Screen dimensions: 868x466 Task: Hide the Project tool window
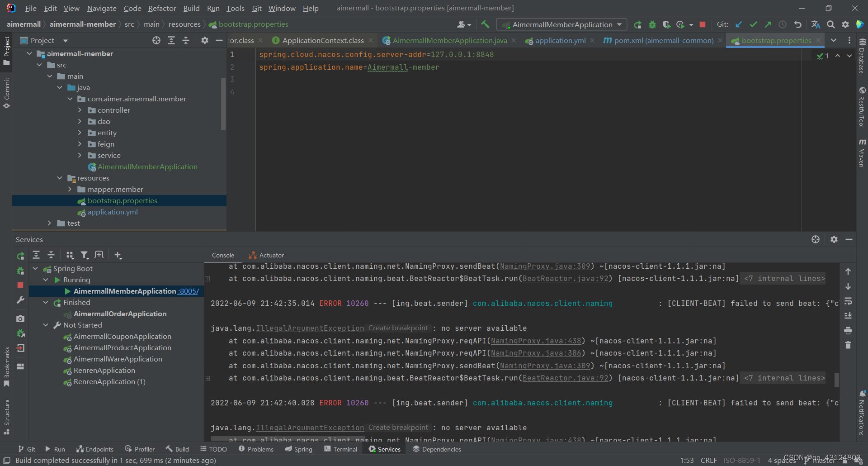(219, 40)
